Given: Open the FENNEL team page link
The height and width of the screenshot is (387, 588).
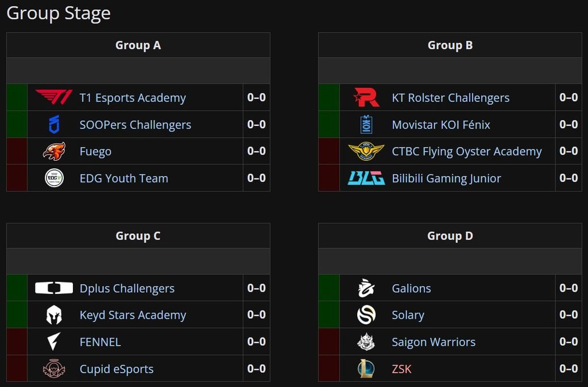Looking at the screenshot, I should (x=100, y=342).
